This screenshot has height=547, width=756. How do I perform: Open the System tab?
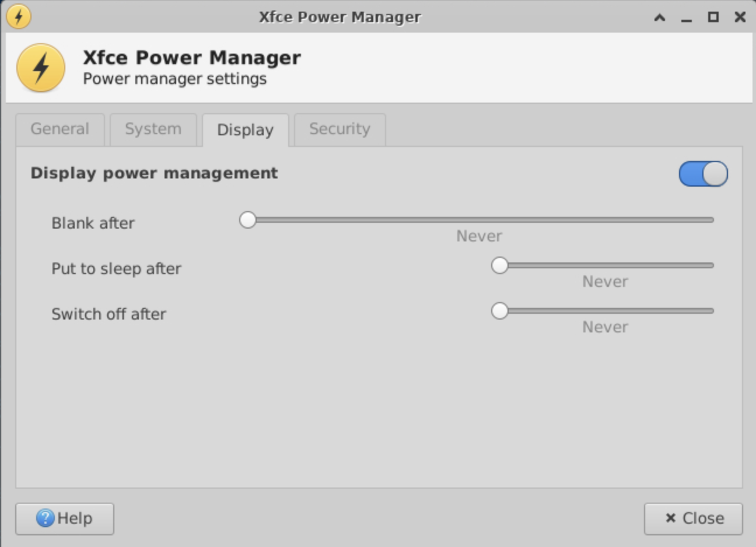[x=153, y=129]
